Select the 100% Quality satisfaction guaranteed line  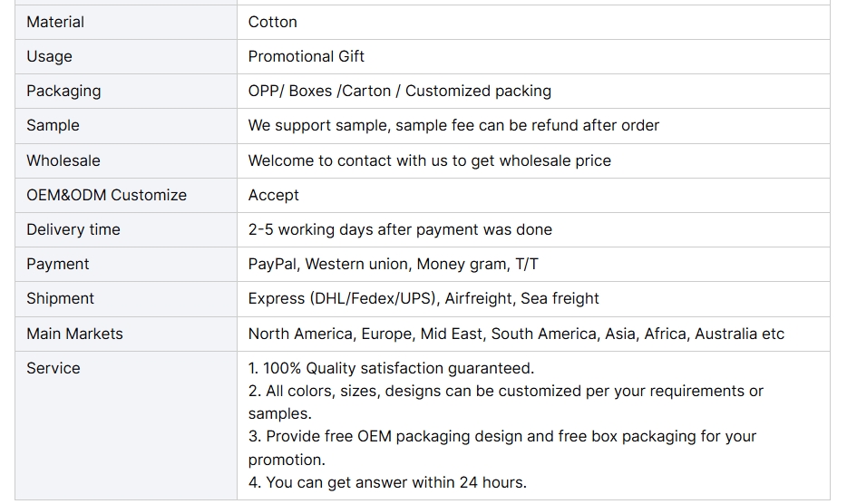391,369
